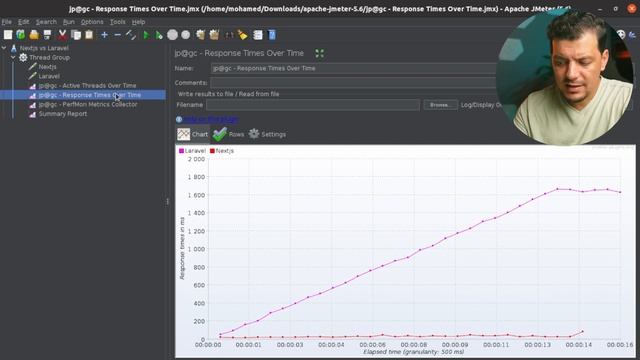The width and height of the screenshot is (640, 360).
Task: Click the Start no pauses icon
Action: pyautogui.click(x=159, y=35)
